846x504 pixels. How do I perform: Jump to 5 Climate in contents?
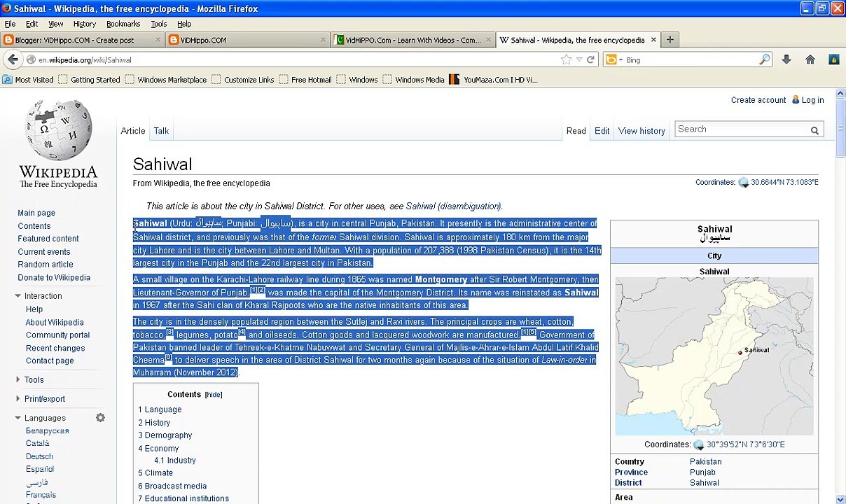155,473
